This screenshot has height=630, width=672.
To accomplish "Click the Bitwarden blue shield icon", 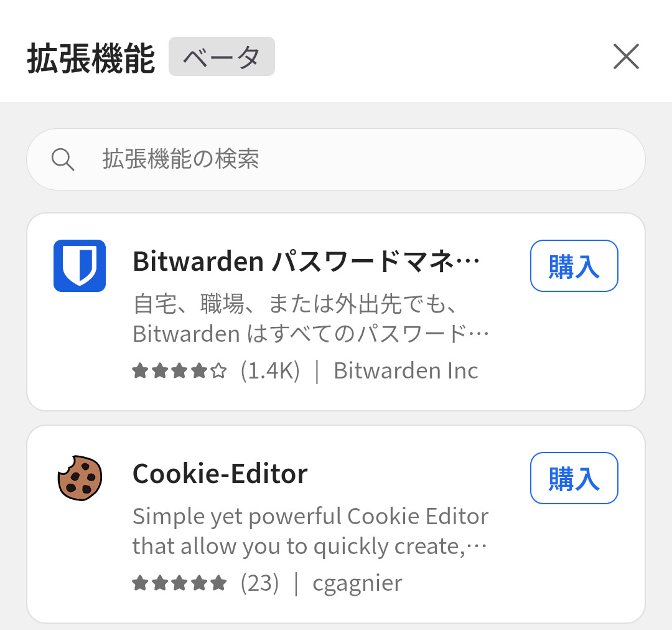I will coord(79,265).
